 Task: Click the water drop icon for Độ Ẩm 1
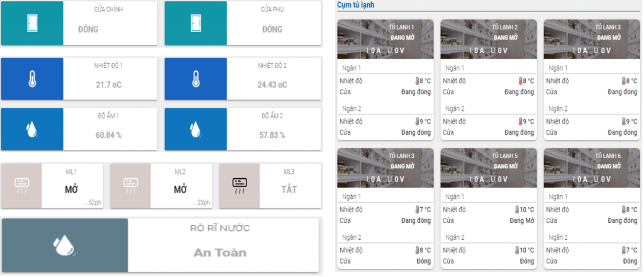pos(32,129)
